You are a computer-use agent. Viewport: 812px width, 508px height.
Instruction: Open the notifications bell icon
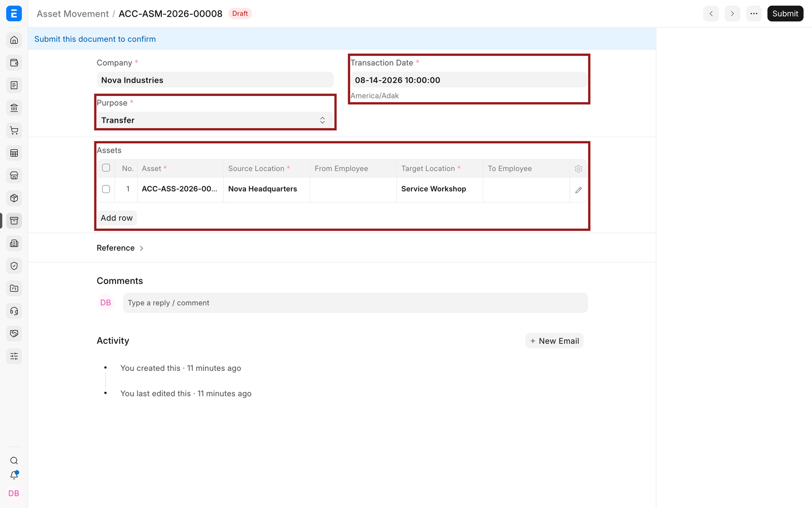pos(14,475)
